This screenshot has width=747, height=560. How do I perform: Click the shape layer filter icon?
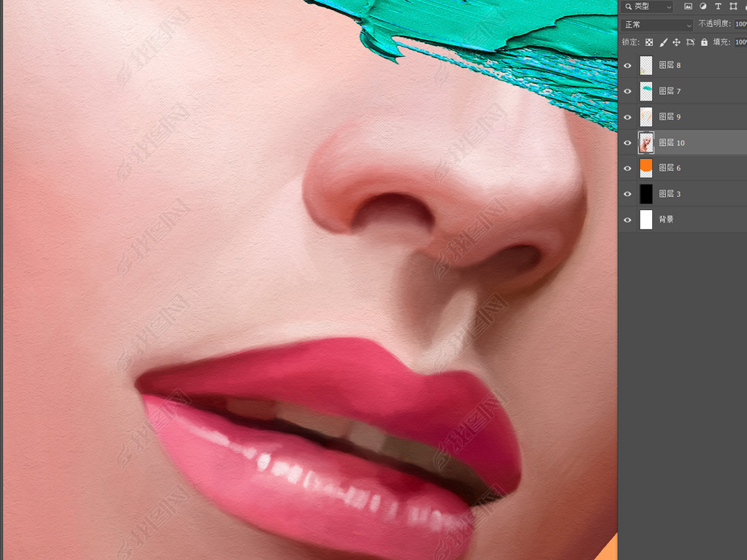733,7
